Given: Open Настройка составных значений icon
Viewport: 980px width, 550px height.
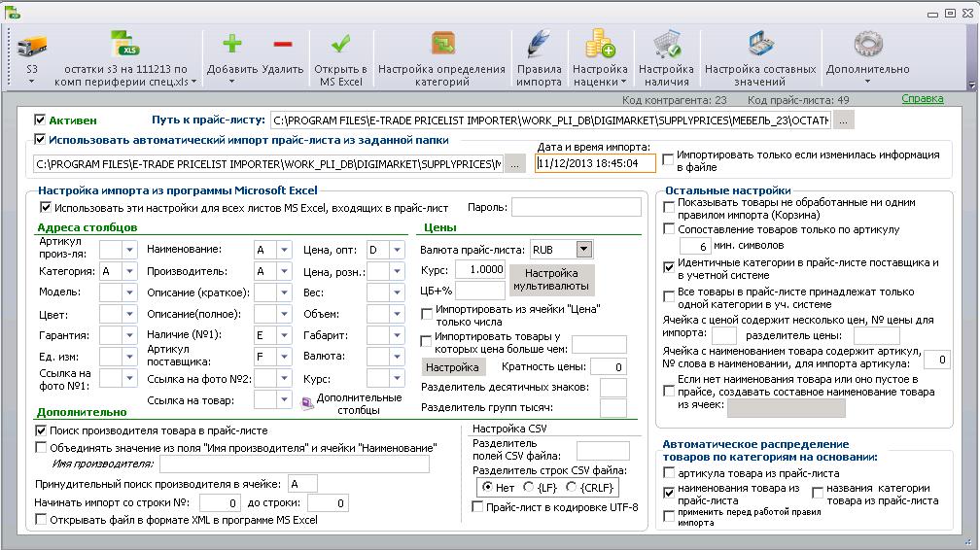Looking at the screenshot, I should [760, 44].
